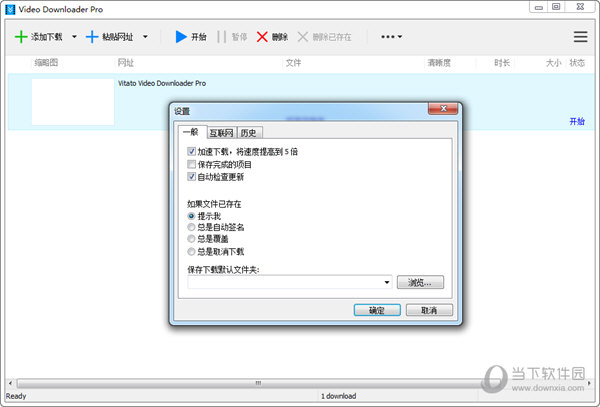Enable the save completed items checkbox
The image size is (600, 407).
(x=191, y=164)
